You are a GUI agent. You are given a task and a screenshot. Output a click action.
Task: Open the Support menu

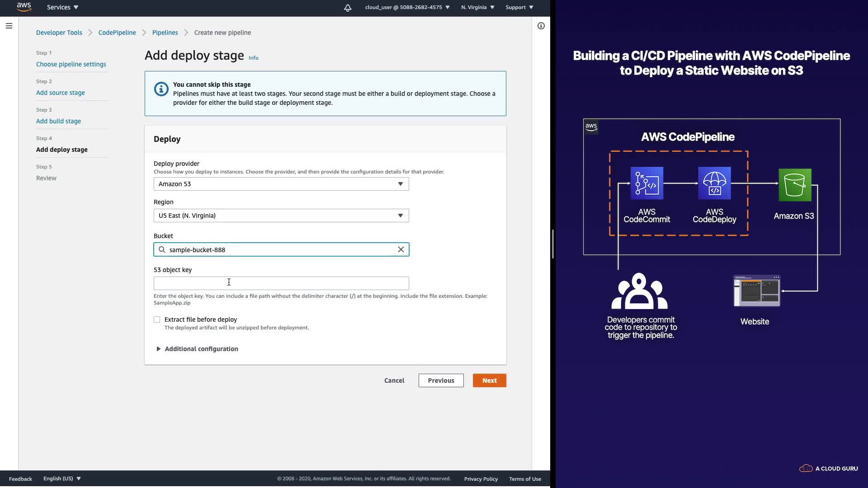click(519, 7)
